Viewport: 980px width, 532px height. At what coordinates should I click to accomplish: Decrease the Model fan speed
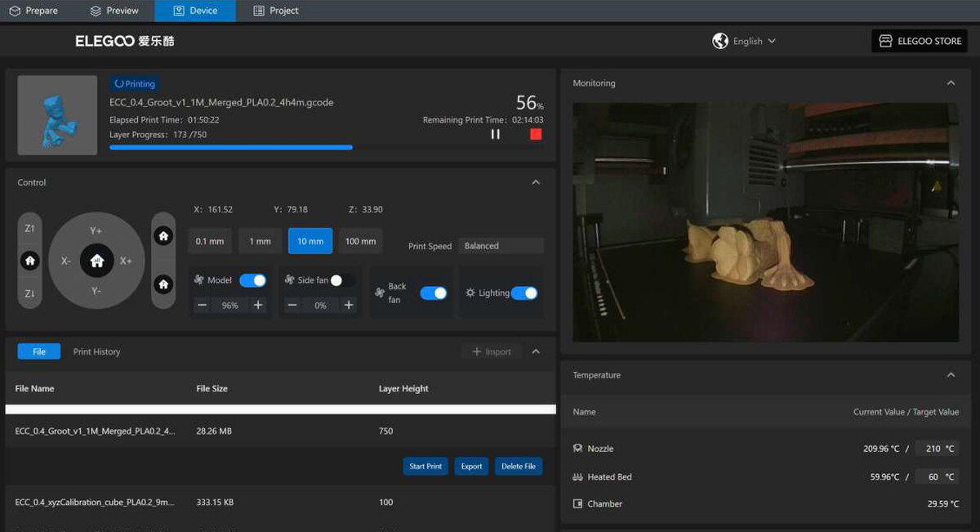202,305
